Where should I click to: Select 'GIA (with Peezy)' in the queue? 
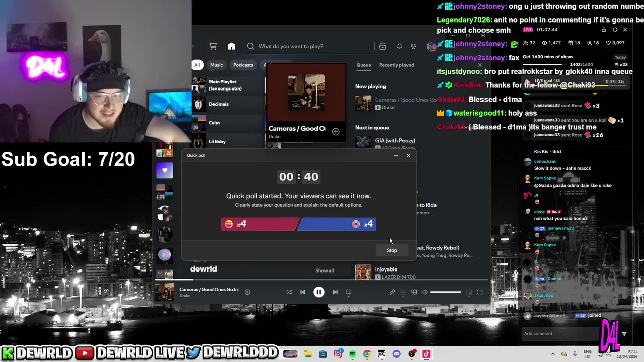395,141
